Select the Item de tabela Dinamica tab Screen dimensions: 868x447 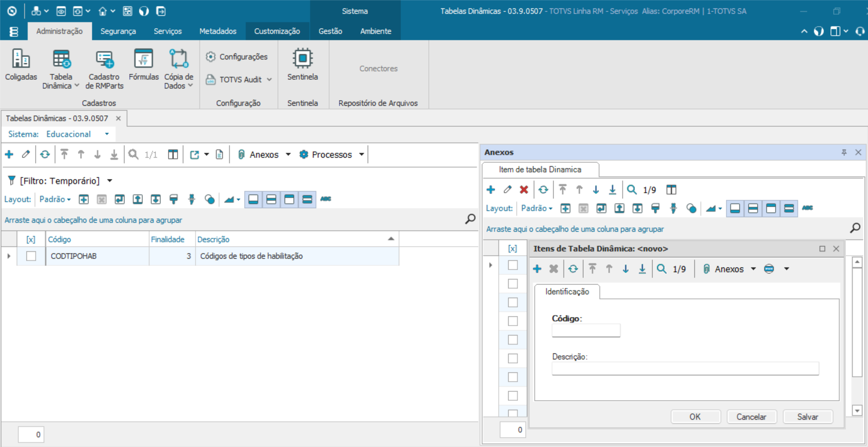[540, 170]
